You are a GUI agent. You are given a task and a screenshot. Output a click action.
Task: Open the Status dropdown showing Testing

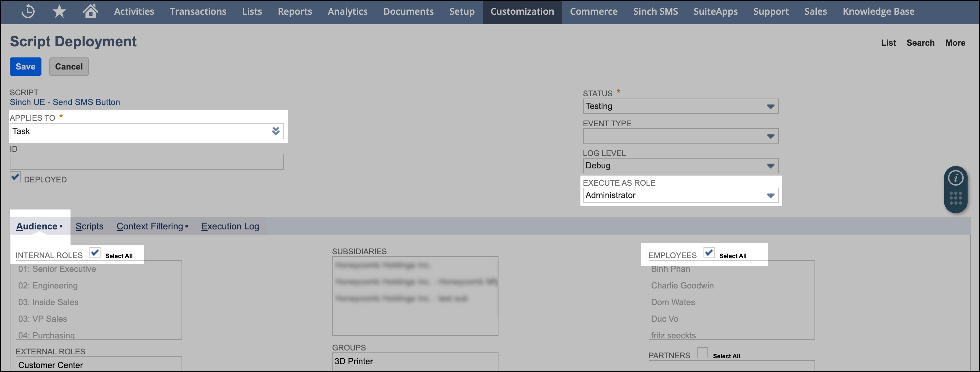coord(770,106)
